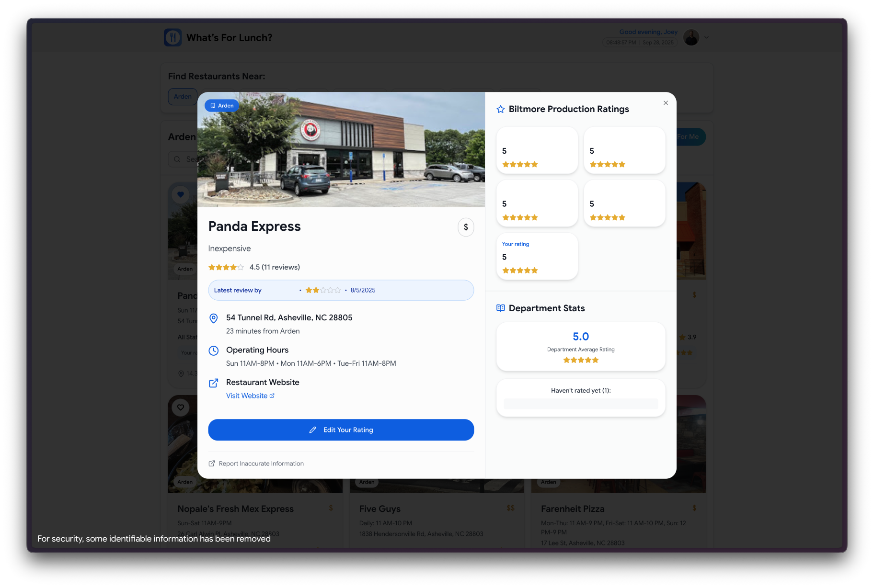Click the Inexpensive price label
The width and height of the screenshot is (874, 588).
(230, 249)
